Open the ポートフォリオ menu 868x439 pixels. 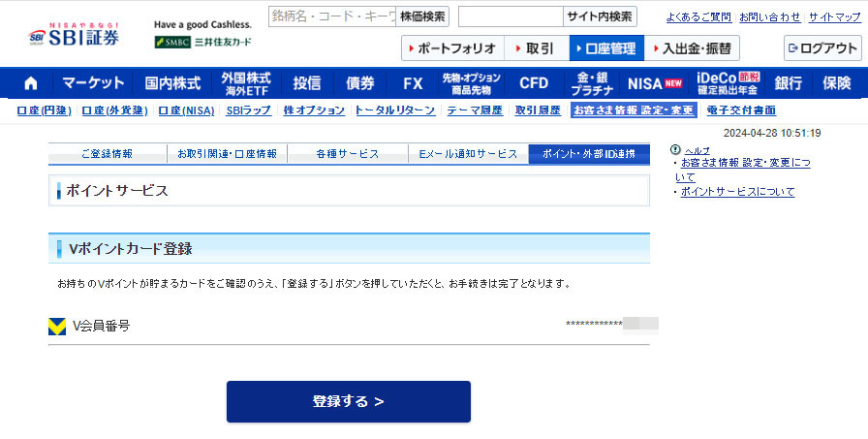pyautogui.click(x=454, y=48)
